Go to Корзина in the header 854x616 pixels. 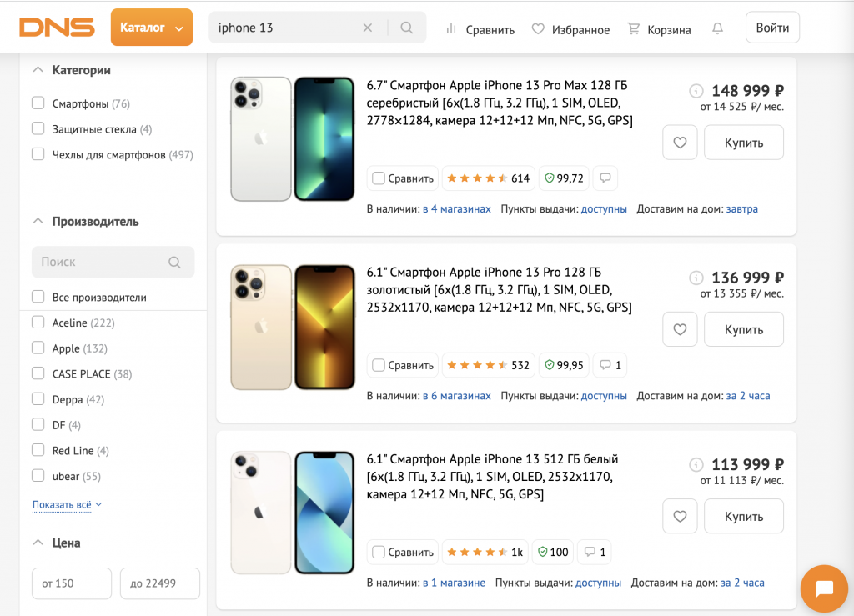659,29
